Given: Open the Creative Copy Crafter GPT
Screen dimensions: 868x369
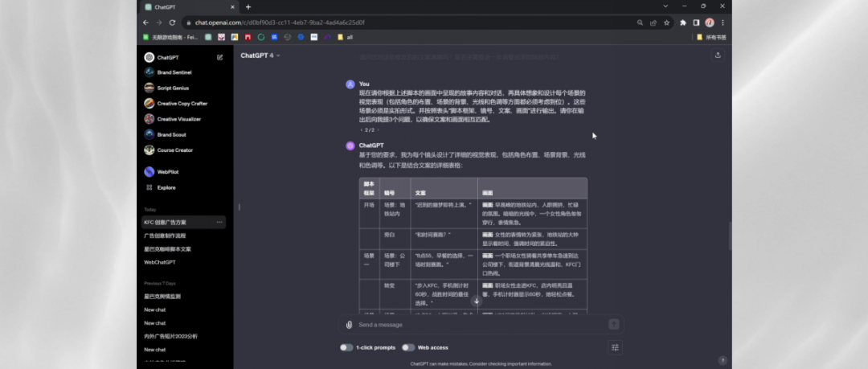Looking at the screenshot, I should pyautogui.click(x=184, y=104).
